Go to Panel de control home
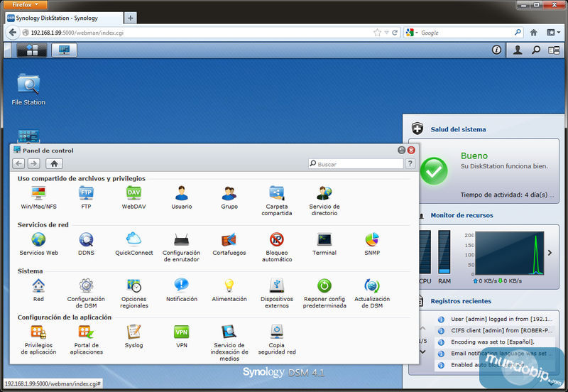 point(55,164)
